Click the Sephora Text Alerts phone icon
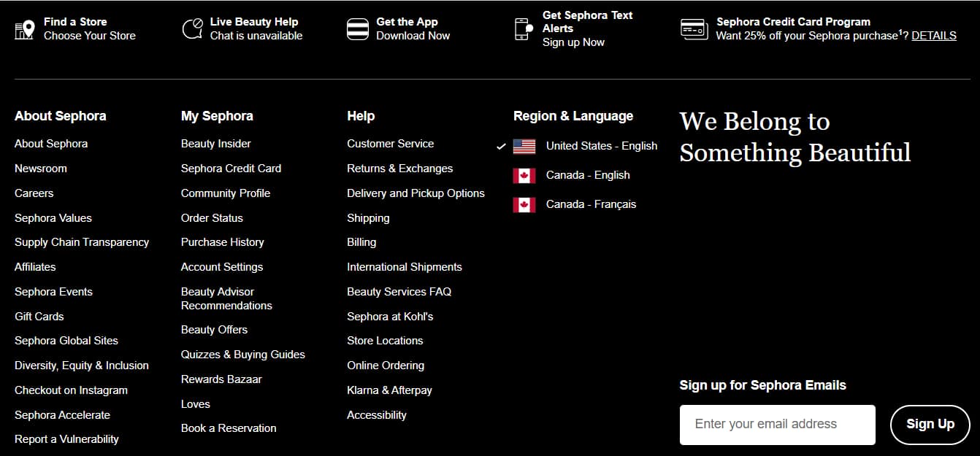980x456 pixels. tap(524, 28)
